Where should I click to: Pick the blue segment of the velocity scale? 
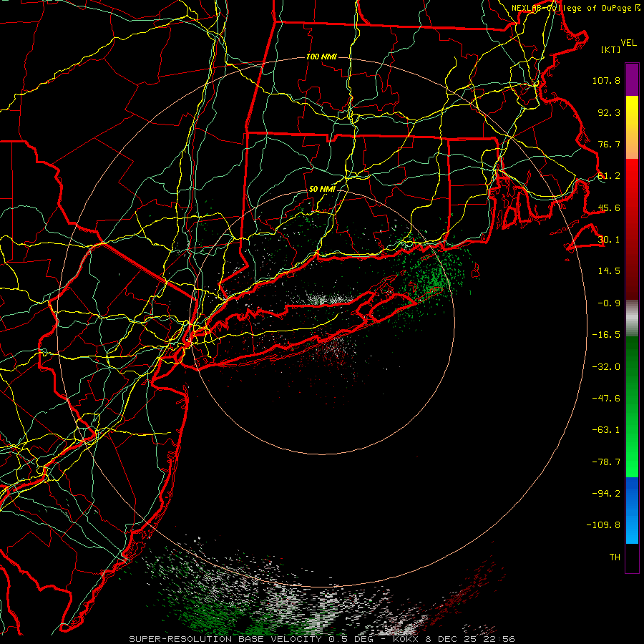coord(632,510)
